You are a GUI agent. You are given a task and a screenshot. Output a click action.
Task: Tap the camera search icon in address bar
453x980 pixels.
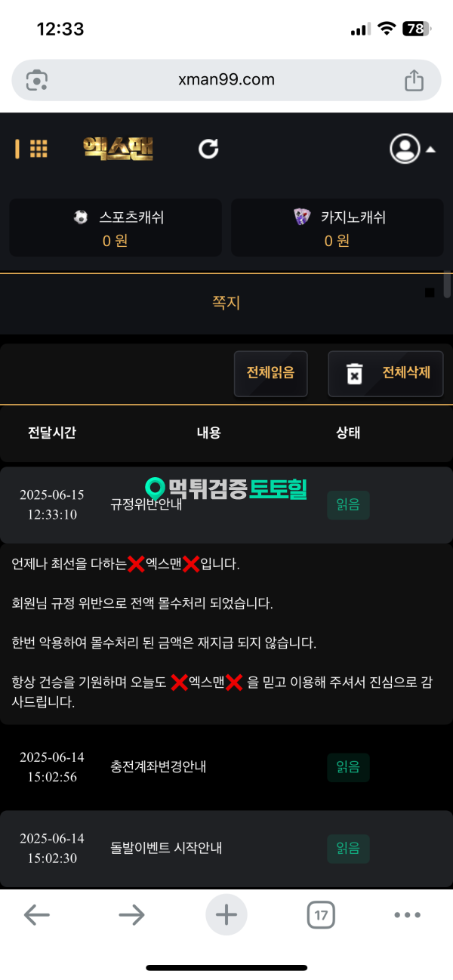tap(37, 80)
